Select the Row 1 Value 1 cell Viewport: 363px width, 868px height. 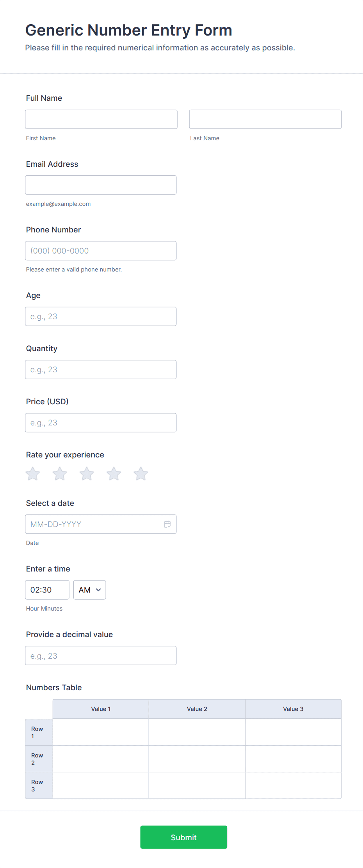(x=101, y=732)
